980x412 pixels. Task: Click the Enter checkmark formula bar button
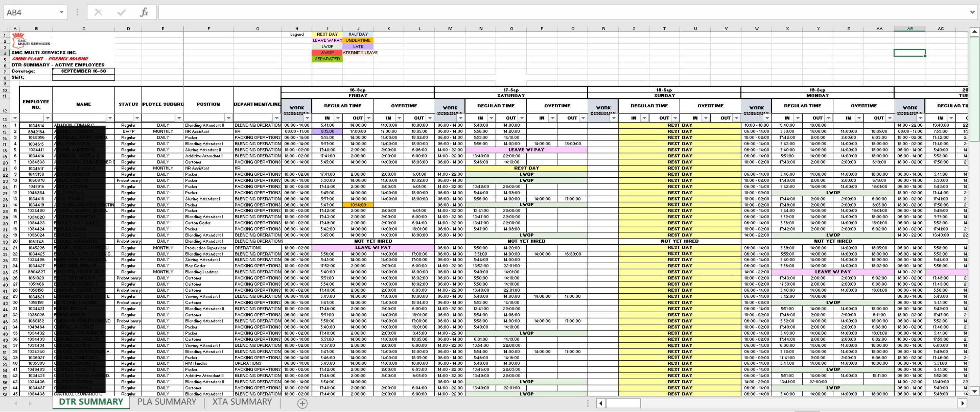(122, 12)
